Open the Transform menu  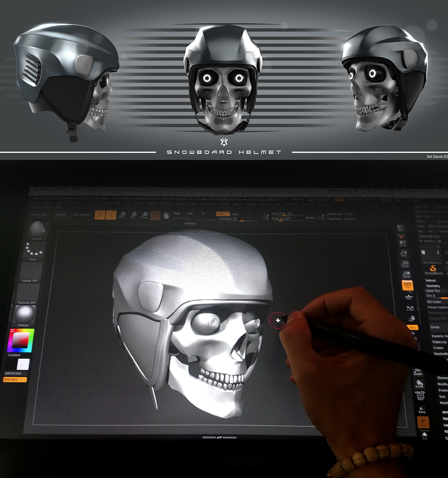pyautogui.click(x=292, y=205)
